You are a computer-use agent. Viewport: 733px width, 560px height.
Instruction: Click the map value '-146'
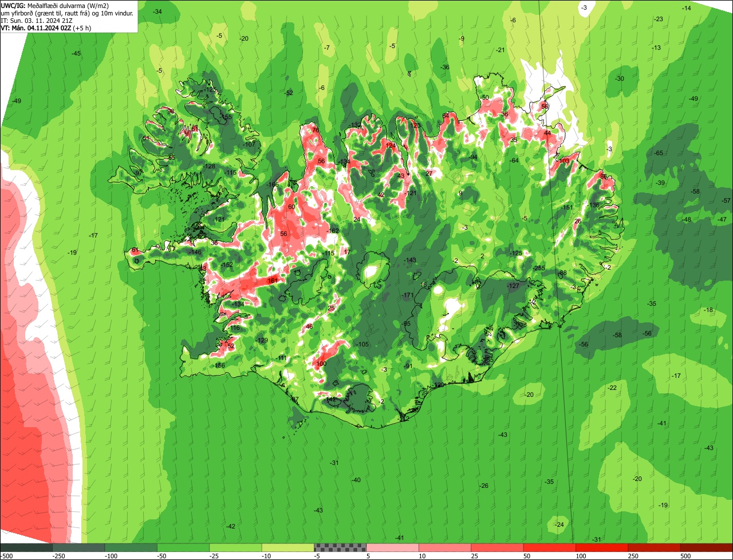195,252
